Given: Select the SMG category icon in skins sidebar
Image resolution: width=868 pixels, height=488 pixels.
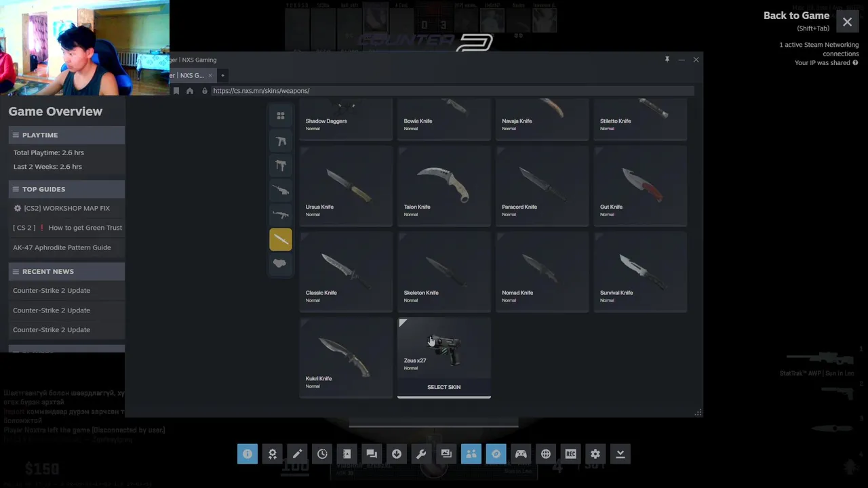Looking at the screenshot, I should coord(281,165).
